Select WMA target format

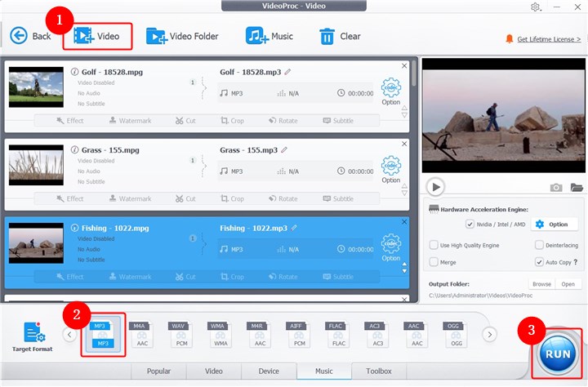[x=220, y=335]
